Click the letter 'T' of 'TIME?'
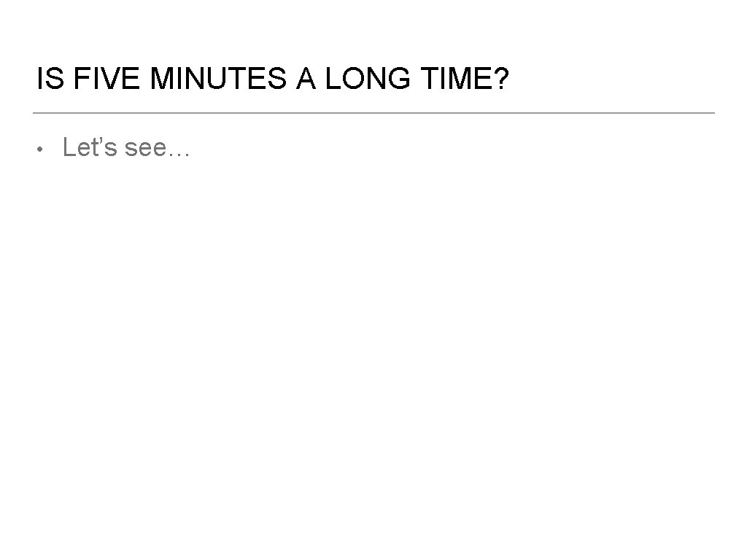 pos(428,78)
